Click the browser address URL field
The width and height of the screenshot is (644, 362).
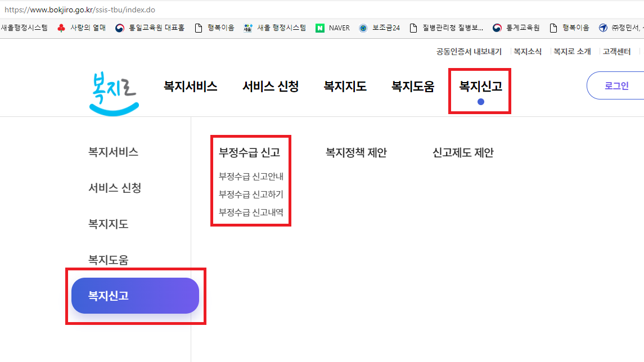tap(225, 10)
